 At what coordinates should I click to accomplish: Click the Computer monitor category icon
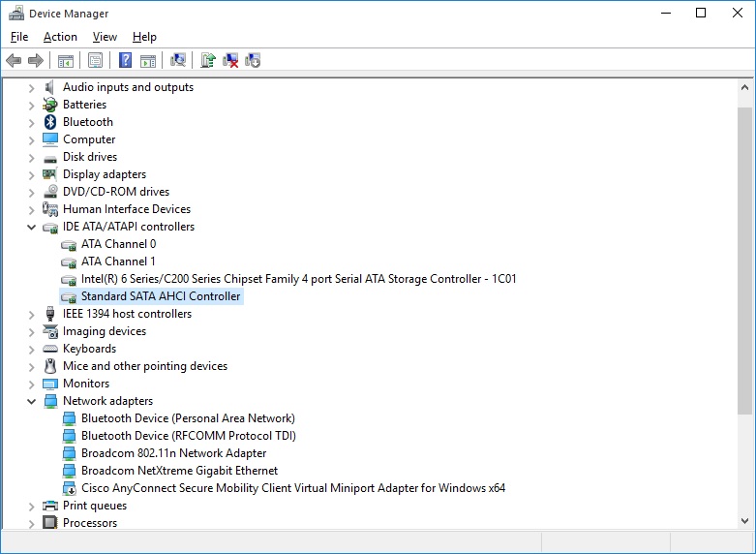click(x=50, y=139)
